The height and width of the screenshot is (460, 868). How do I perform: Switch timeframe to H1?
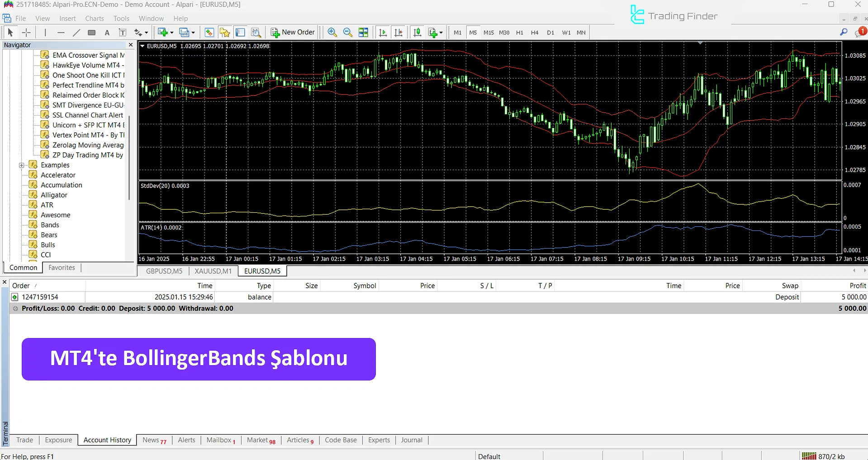tap(519, 33)
